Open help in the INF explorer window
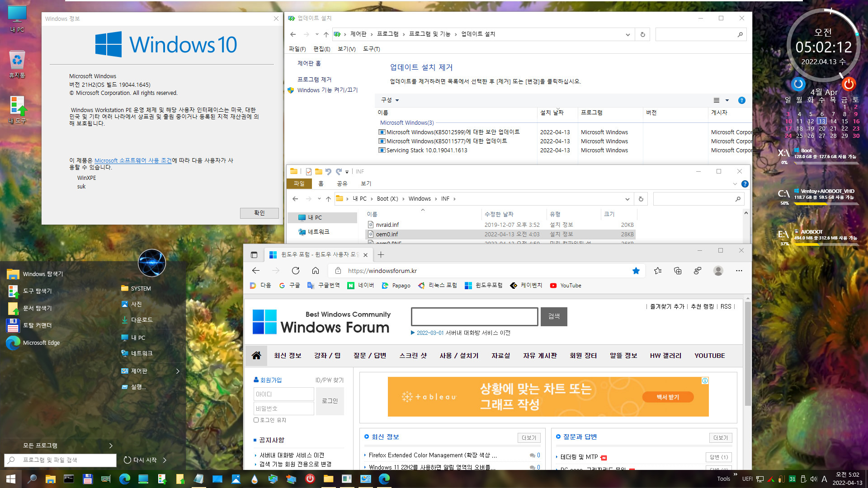The image size is (868, 488). click(x=745, y=184)
